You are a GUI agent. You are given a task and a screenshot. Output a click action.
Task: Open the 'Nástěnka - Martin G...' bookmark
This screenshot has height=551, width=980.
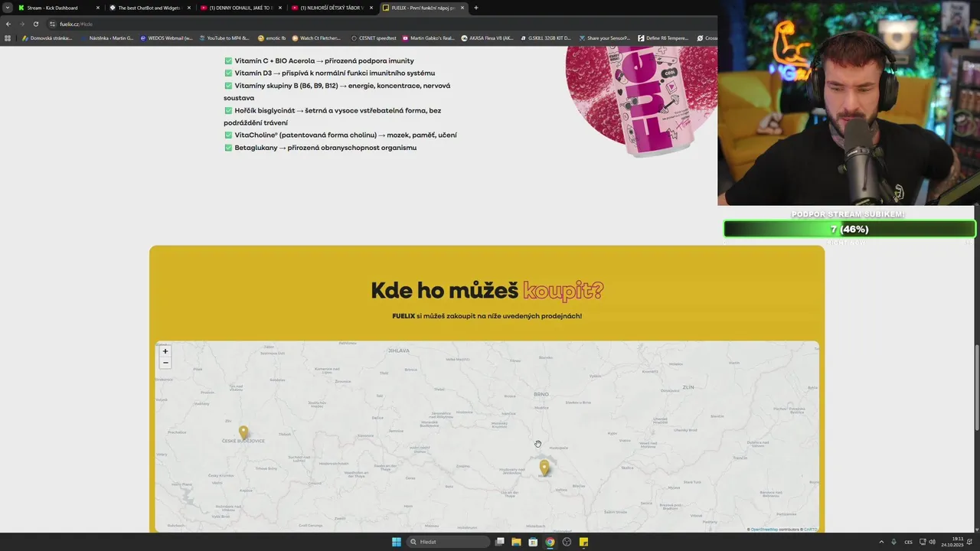point(107,37)
